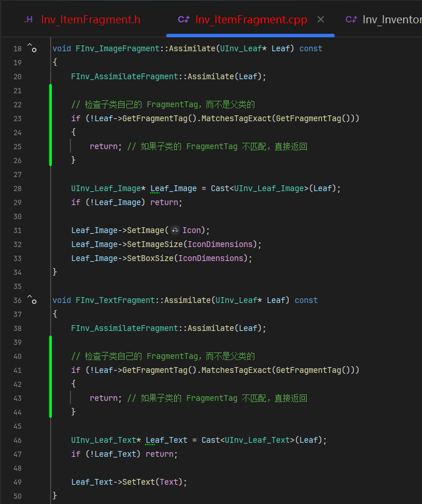This screenshot has height=504, width=422.
Task: Click FInv_AssimilateFragment on line 38
Action: 125,328
